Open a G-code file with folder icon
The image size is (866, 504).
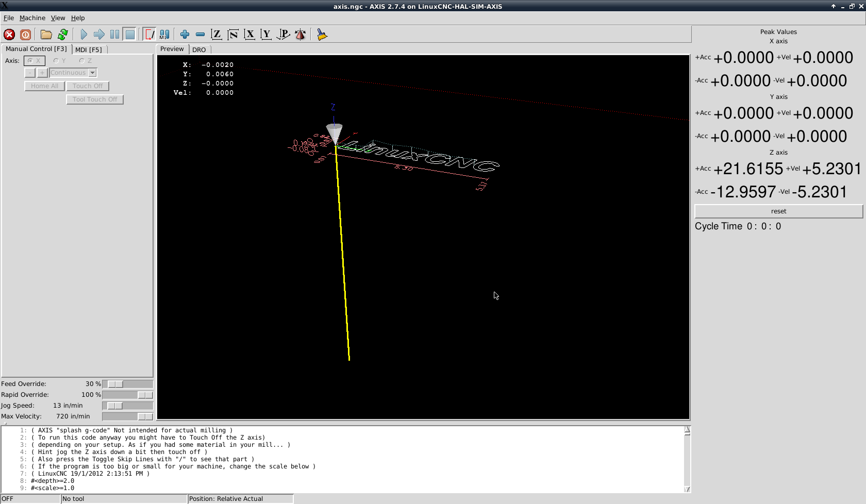[46, 35]
